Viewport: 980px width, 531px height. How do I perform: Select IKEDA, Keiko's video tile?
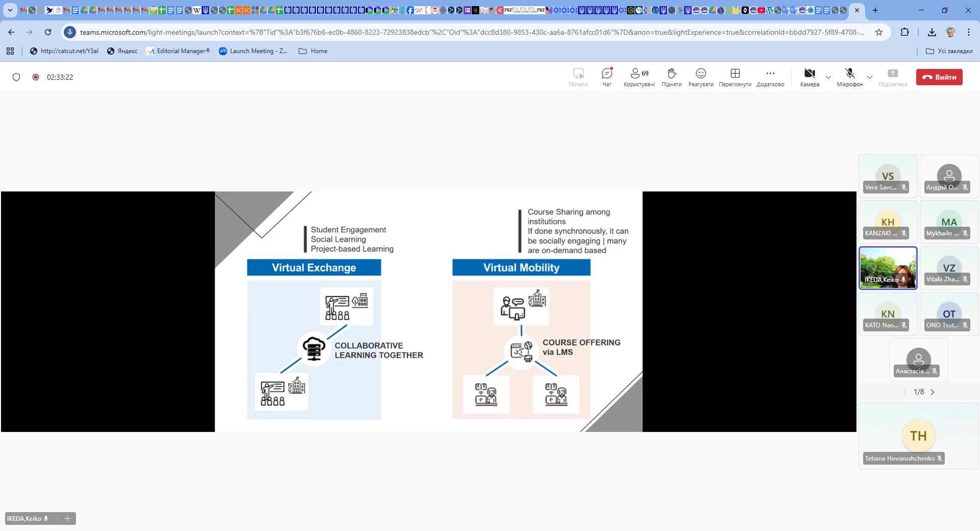888,268
